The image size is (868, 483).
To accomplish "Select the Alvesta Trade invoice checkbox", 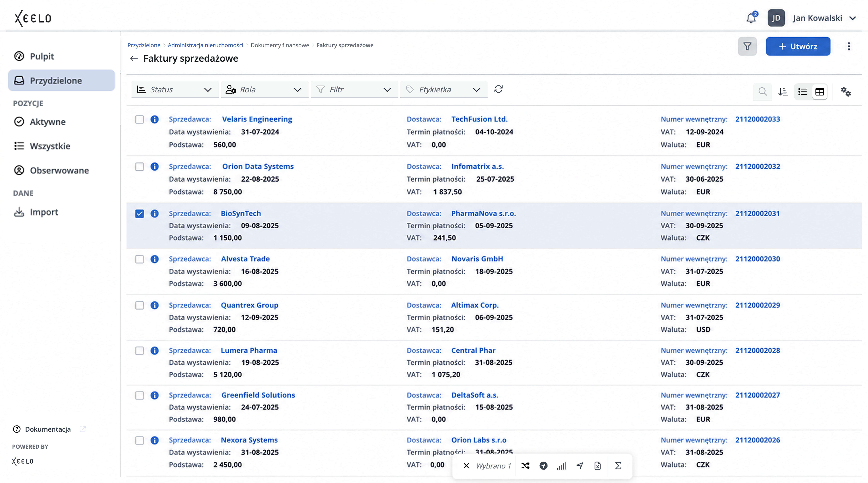I will [140, 259].
